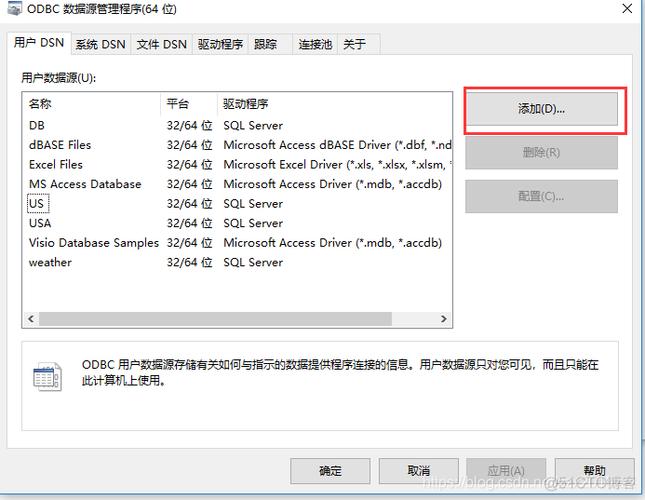Click the 添加(D)... button
This screenshot has height=500, width=645.
coord(541,109)
